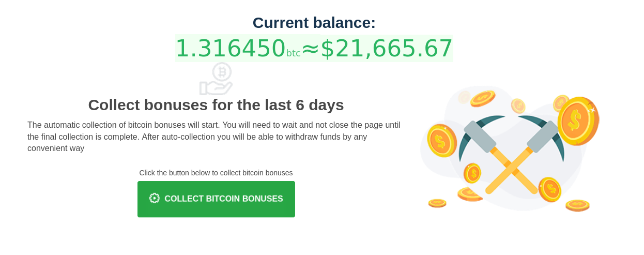This screenshot has height=255, width=644.
Task: Click the small upright coin below the left pickaxe head
Action: click(472, 173)
